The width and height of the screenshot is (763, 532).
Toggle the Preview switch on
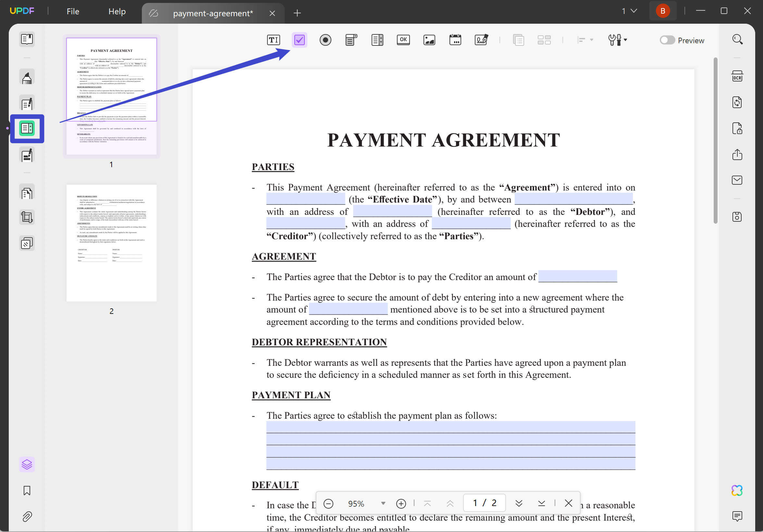(667, 40)
